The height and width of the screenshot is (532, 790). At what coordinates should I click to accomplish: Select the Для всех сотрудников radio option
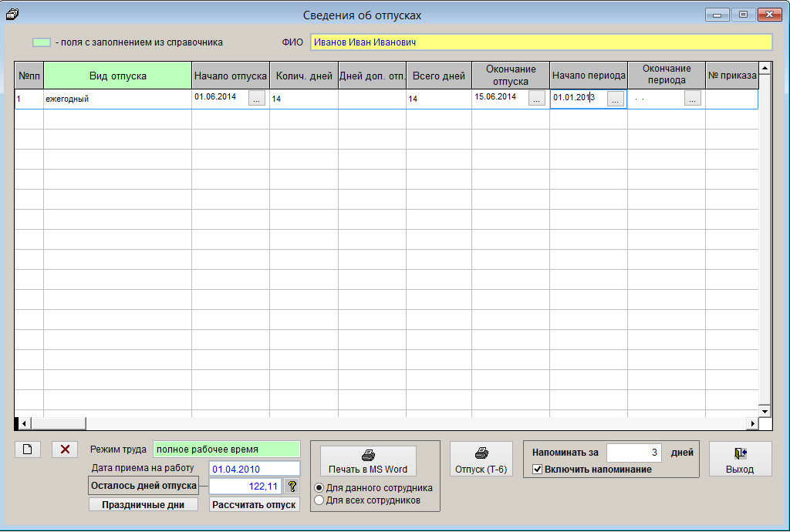319,500
